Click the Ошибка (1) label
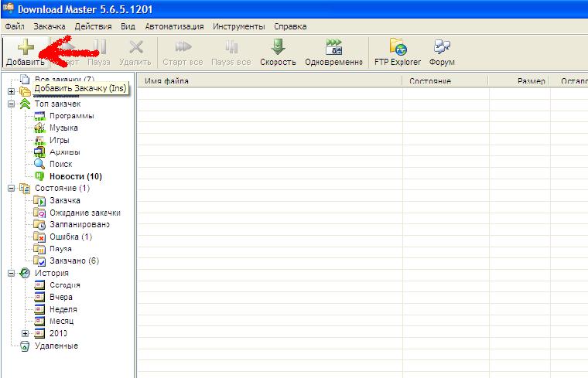This screenshot has height=378, width=588. [71, 237]
